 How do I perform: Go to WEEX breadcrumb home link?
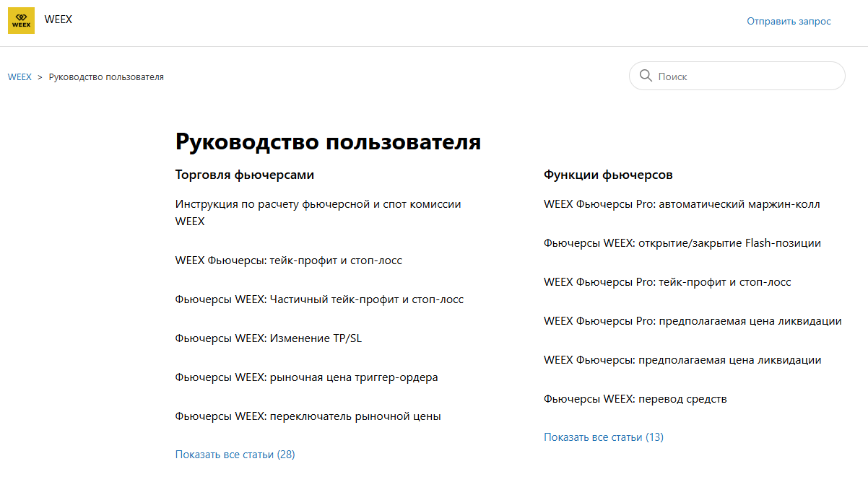[19, 76]
